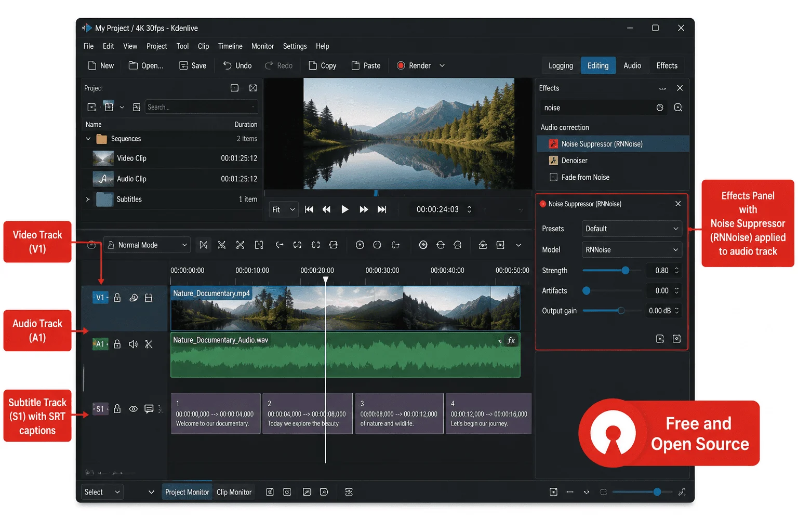
Task: Expand the Subtitles folder
Action: point(88,199)
